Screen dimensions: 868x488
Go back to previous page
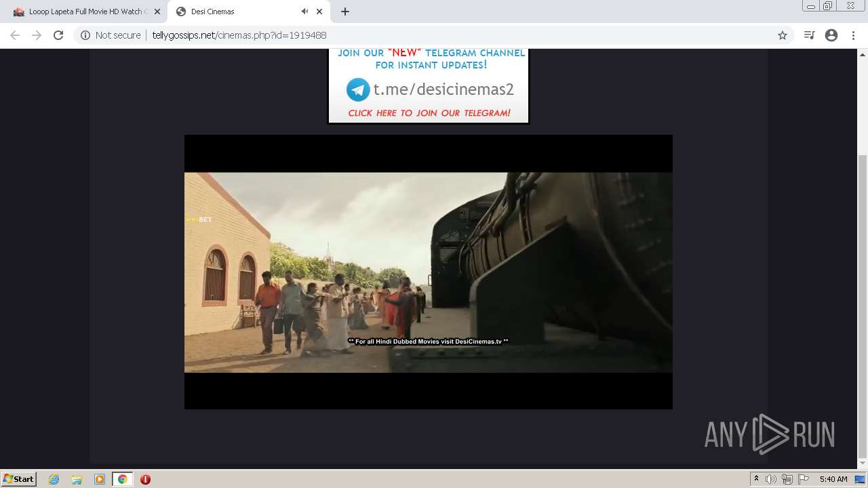click(x=15, y=35)
